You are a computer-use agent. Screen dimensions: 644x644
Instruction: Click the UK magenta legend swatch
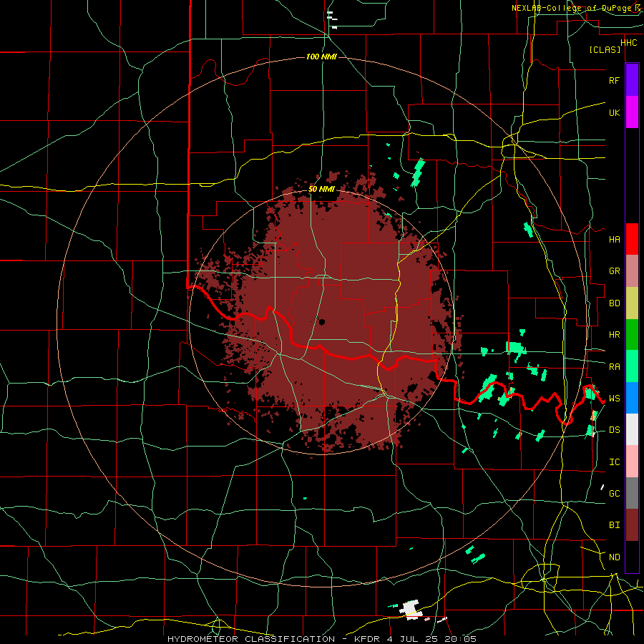tap(632, 112)
